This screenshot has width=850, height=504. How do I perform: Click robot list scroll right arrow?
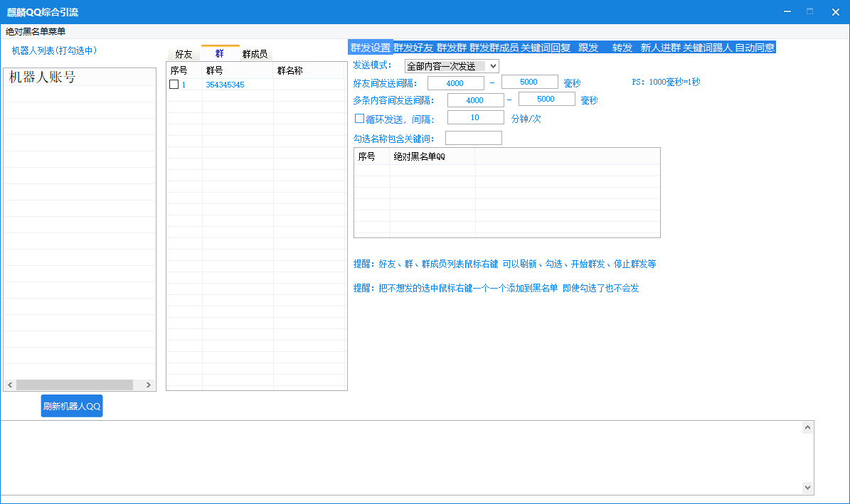point(149,385)
